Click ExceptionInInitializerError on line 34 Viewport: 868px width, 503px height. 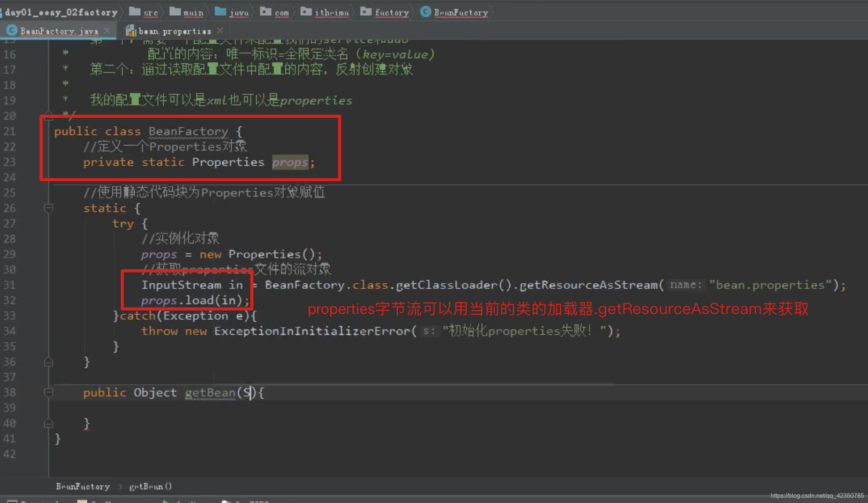pyautogui.click(x=312, y=331)
